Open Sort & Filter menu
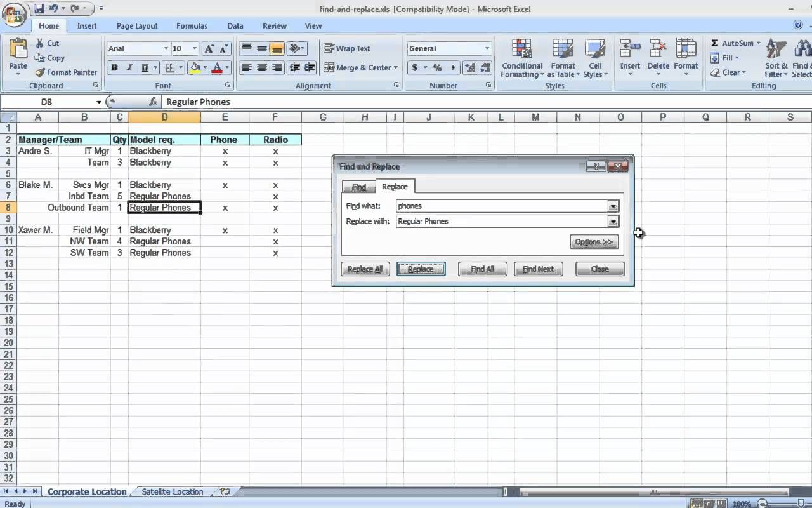The image size is (812, 508). coord(776,58)
